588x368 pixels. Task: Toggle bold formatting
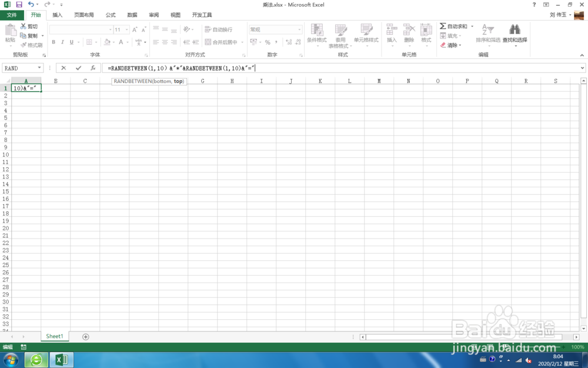click(x=54, y=42)
